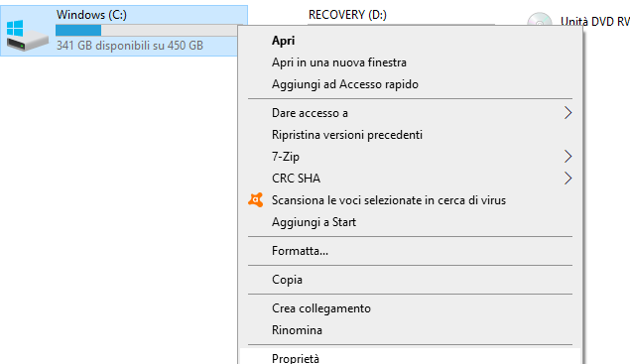This screenshot has width=630, height=364.
Task: Choose Apri from the context menu
Action: [x=410, y=41]
